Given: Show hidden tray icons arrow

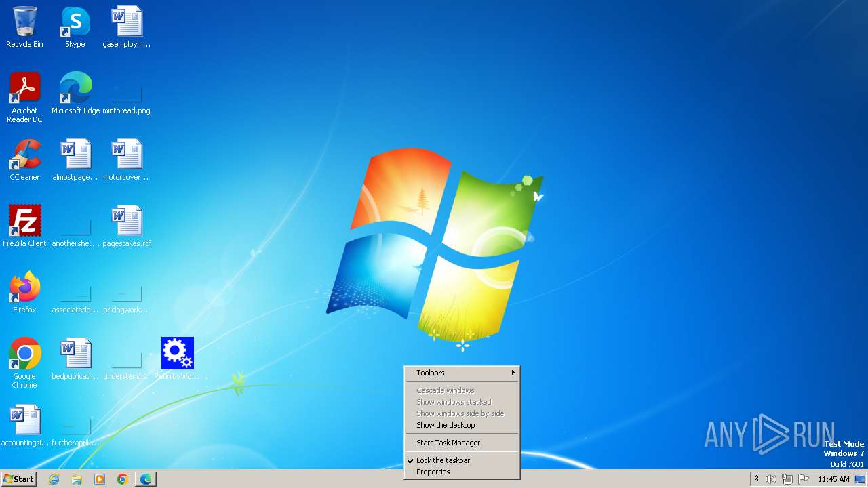Looking at the screenshot, I should pyautogui.click(x=756, y=479).
